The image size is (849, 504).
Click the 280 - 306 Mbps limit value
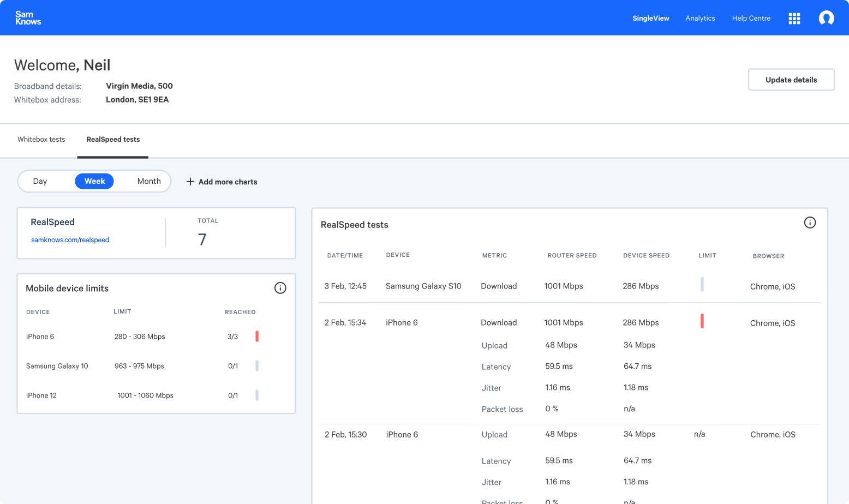tap(140, 337)
